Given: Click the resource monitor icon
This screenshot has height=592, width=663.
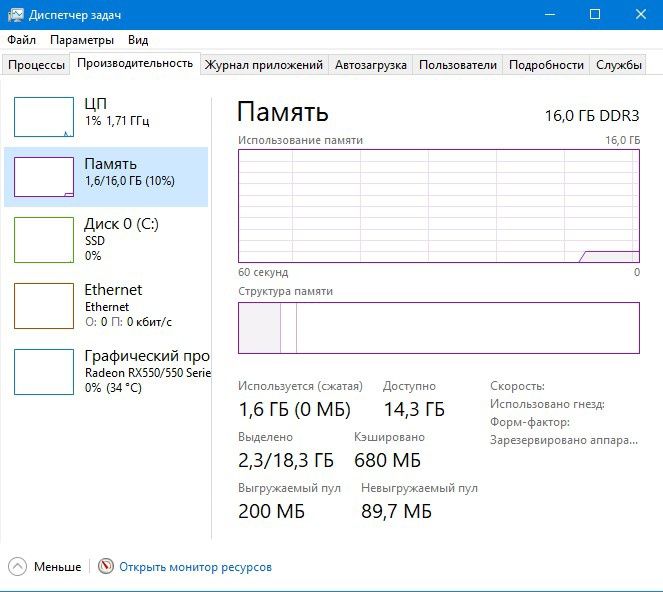Looking at the screenshot, I should [106, 566].
